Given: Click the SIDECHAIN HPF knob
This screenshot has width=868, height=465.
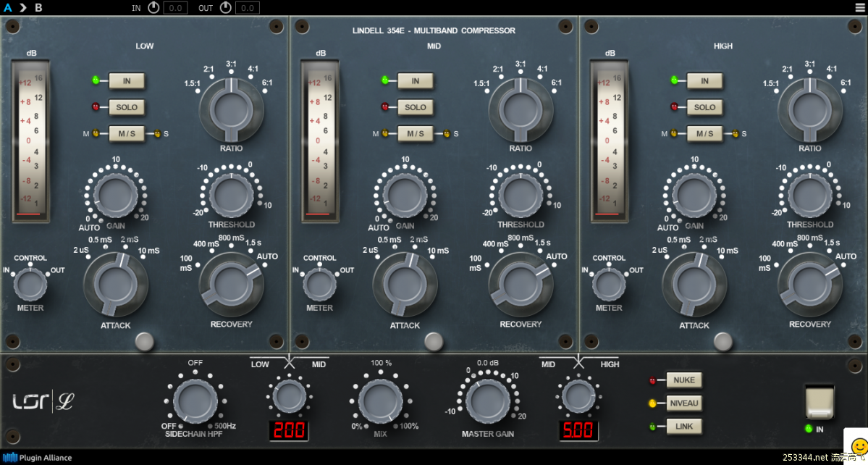Looking at the screenshot, I should [x=195, y=402].
